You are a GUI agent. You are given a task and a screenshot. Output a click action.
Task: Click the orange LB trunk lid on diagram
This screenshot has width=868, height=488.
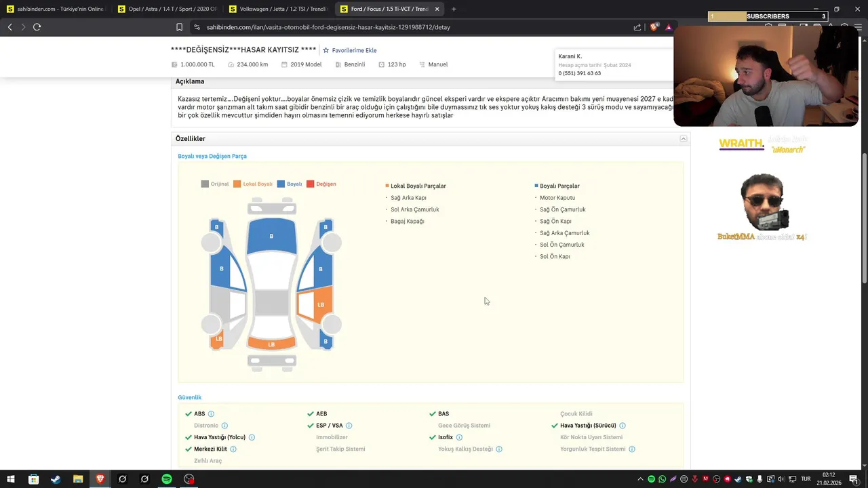tap(271, 344)
